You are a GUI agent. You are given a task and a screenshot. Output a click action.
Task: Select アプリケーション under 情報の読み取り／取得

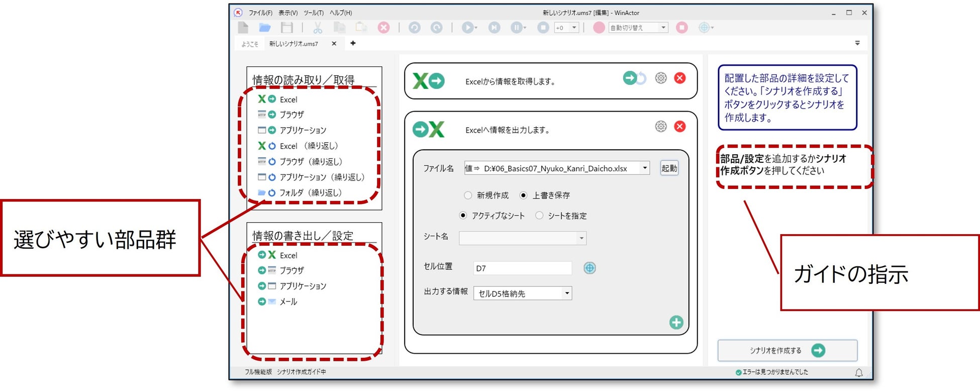291,130
